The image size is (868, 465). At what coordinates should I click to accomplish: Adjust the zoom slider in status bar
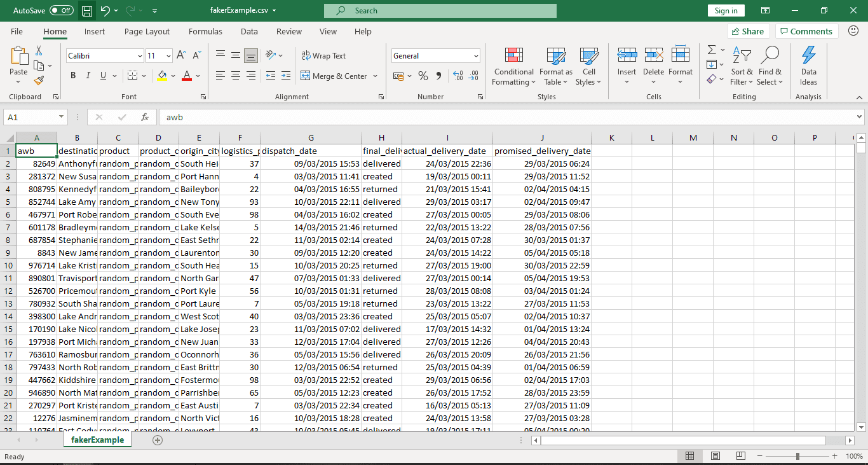(x=797, y=456)
